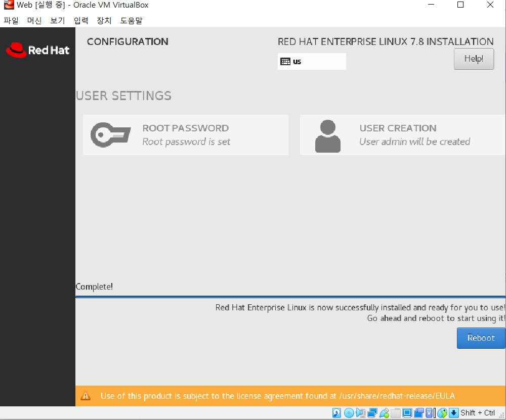Click the recording status icon

click(419, 413)
